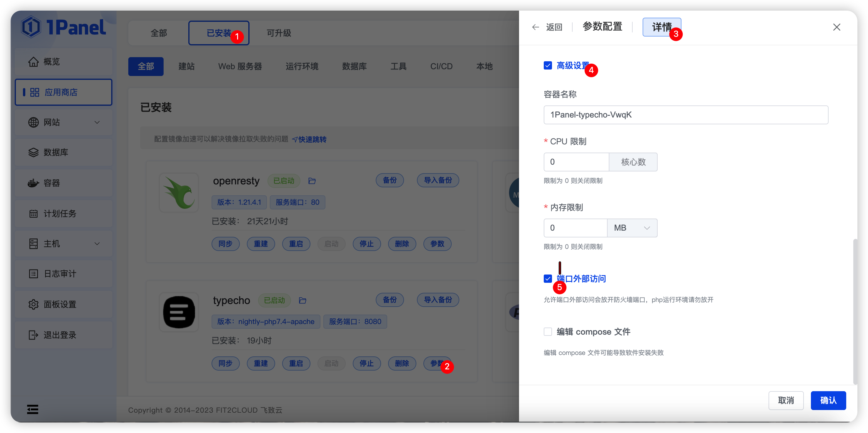
Task: Click 重启 for typecho
Action: 296,363
